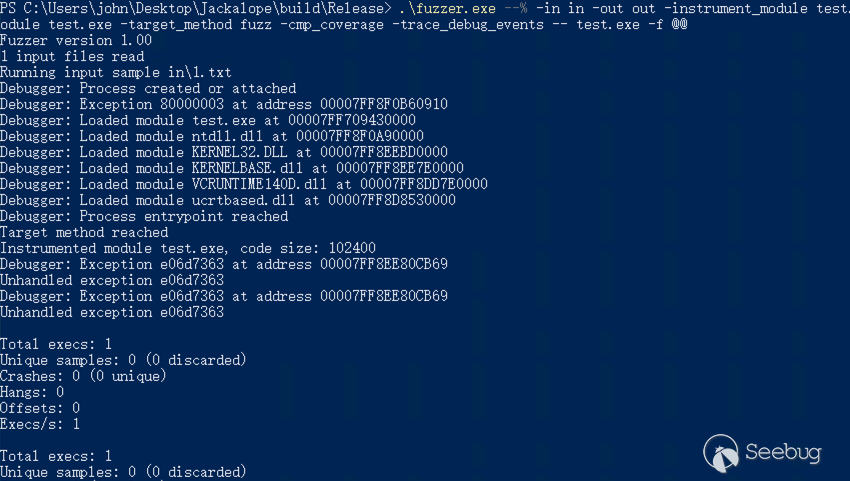Click the "Execs/s: 1" statistic line
Image resolution: width=850 pixels, height=481 pixels.
point(40,424)
